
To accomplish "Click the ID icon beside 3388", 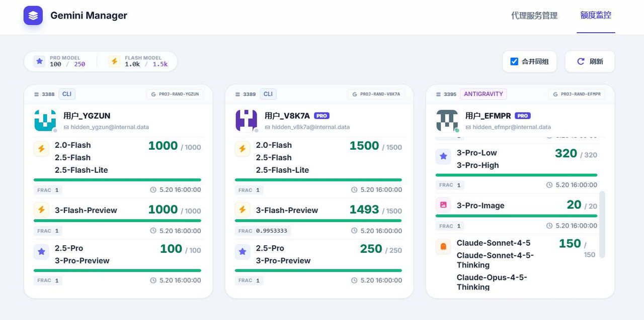I will pyautogui.click(x=36, y=94).
